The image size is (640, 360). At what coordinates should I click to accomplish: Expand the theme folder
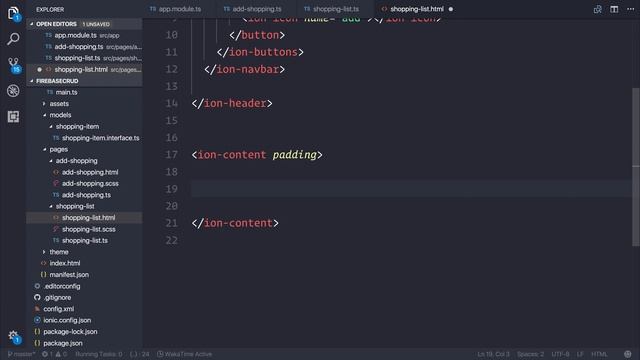(59, 252)
